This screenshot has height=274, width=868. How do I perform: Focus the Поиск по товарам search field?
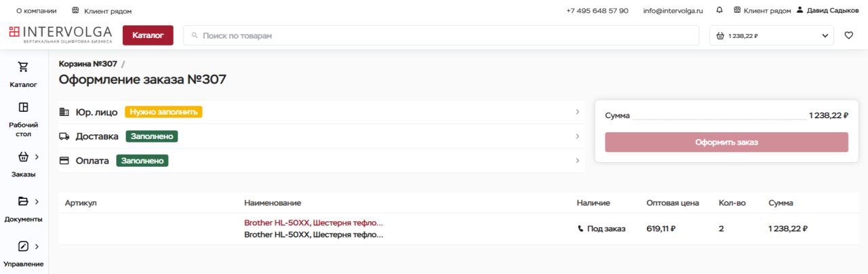pos(441,35)
